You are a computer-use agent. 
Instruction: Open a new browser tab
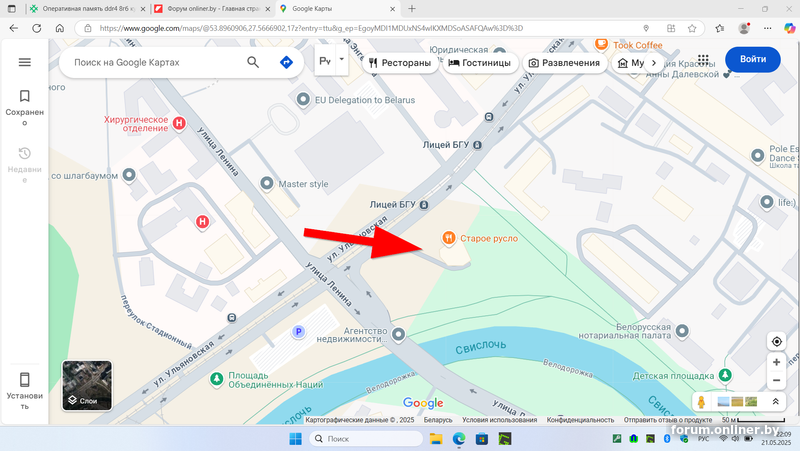(412, 9)
